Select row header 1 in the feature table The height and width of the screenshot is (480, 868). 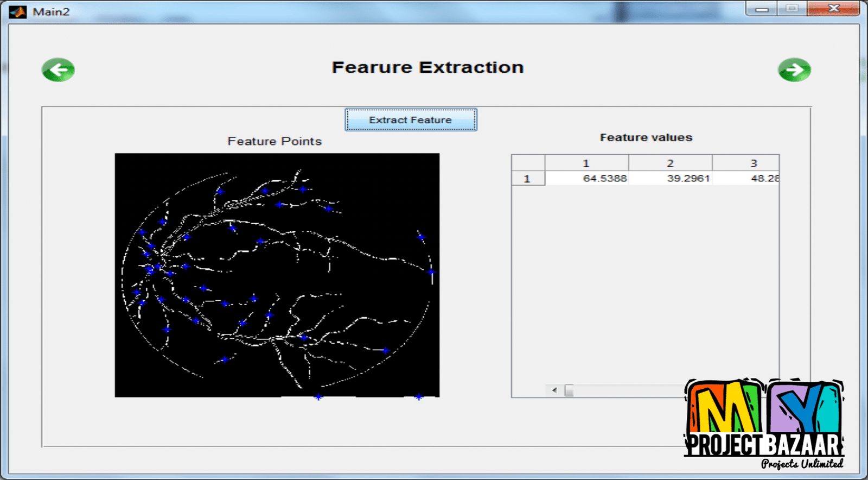point(527,179)
